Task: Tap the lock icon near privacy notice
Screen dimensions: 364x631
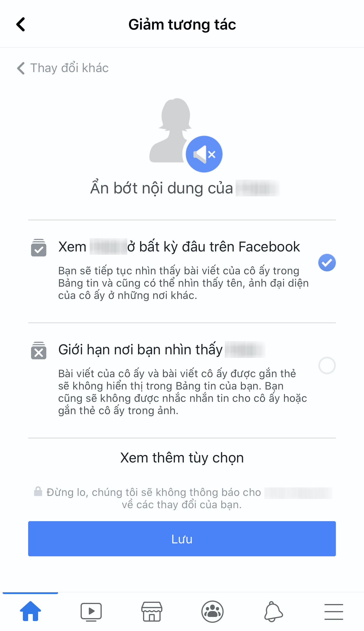Action: point(38,491)
